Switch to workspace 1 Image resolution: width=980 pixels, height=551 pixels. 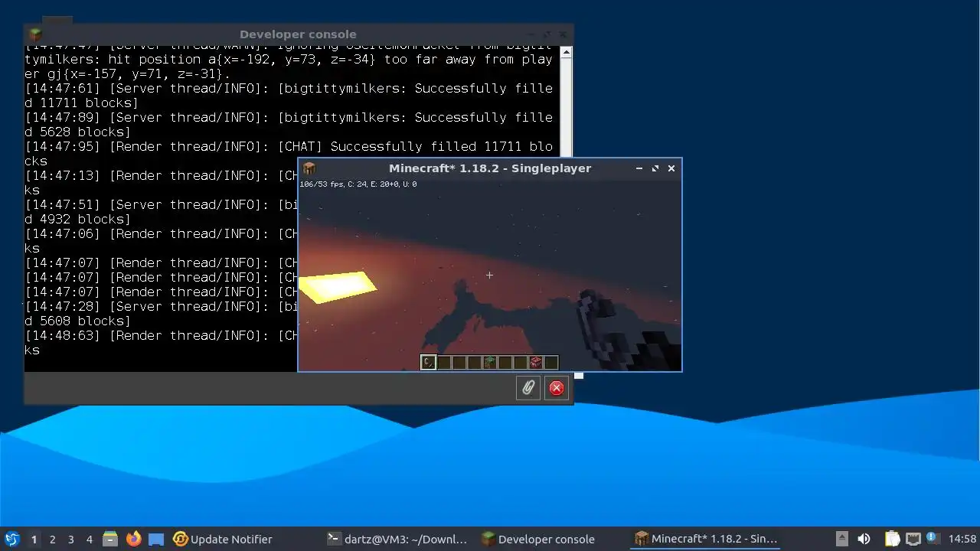pos(34,539)
